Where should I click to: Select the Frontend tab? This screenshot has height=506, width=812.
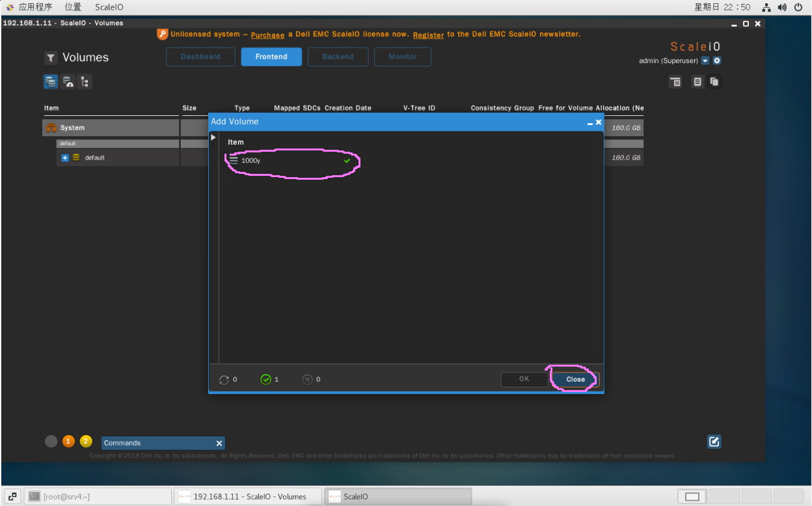coord(271,57)
